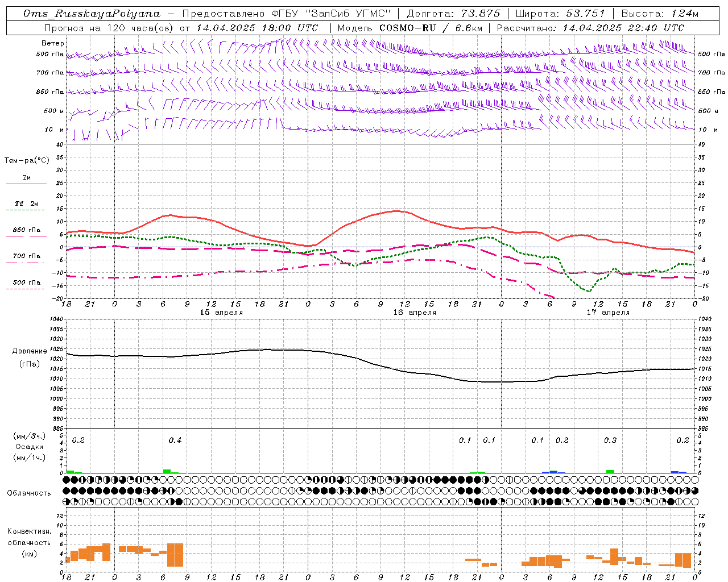The image size is (728, 582).
Task: Click the Широта: 53.751 value
Action: click(560, 14)
